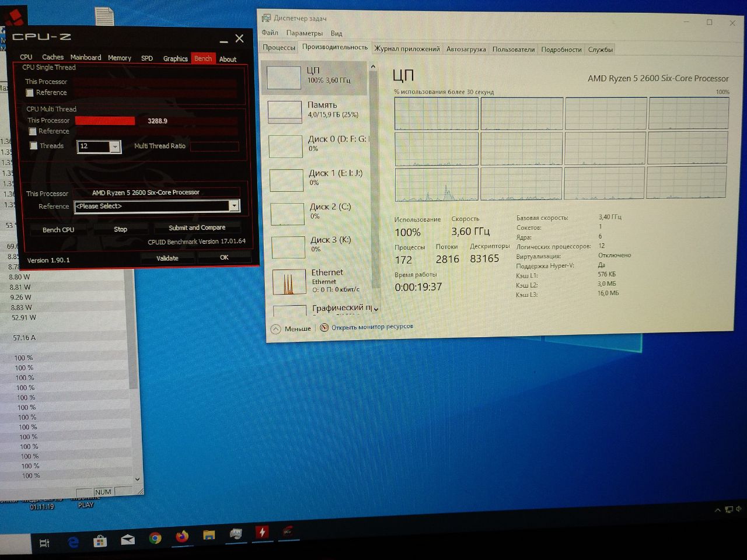Click the network icon in the system tray

tap(729, 510)
